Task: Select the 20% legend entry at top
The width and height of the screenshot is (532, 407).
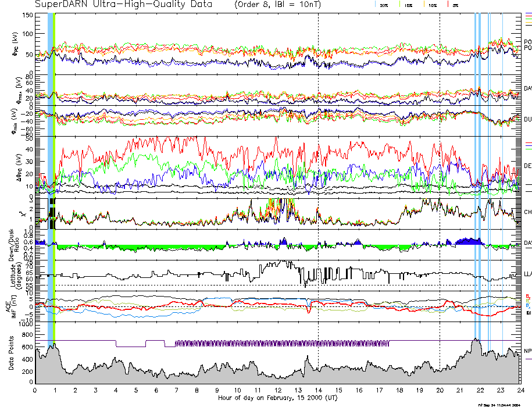Action: (384, 5)
